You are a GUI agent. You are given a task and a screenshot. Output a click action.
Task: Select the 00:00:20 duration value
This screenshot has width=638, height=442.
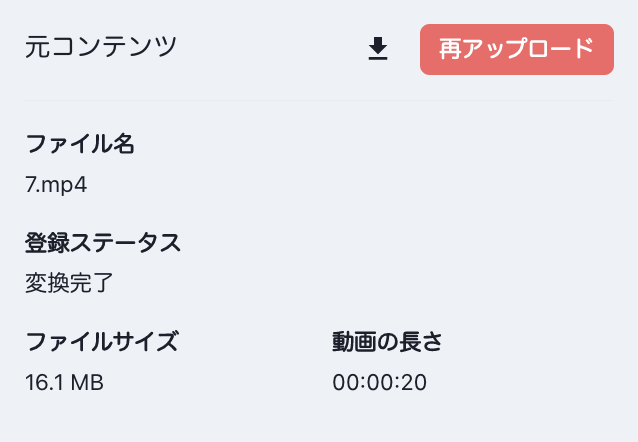coord(380,382)
